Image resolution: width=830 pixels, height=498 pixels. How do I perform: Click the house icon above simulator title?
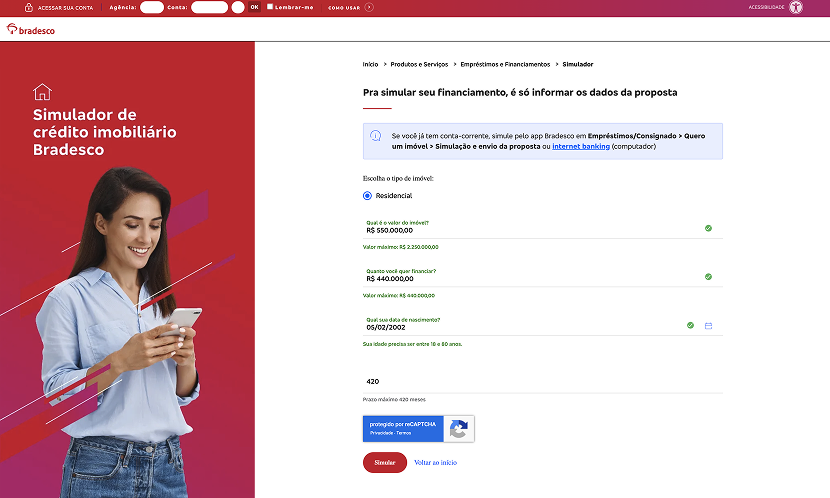[x=42, y=92]
